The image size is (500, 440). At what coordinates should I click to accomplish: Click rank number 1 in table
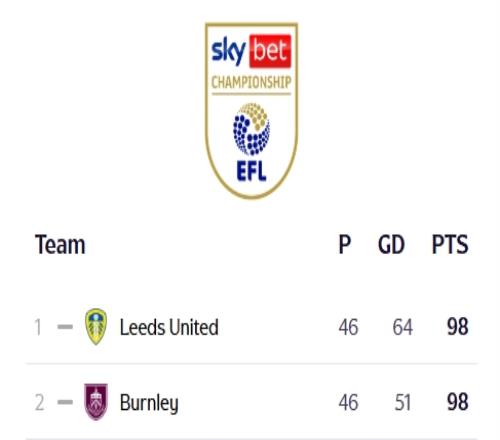tap(38, 327)
